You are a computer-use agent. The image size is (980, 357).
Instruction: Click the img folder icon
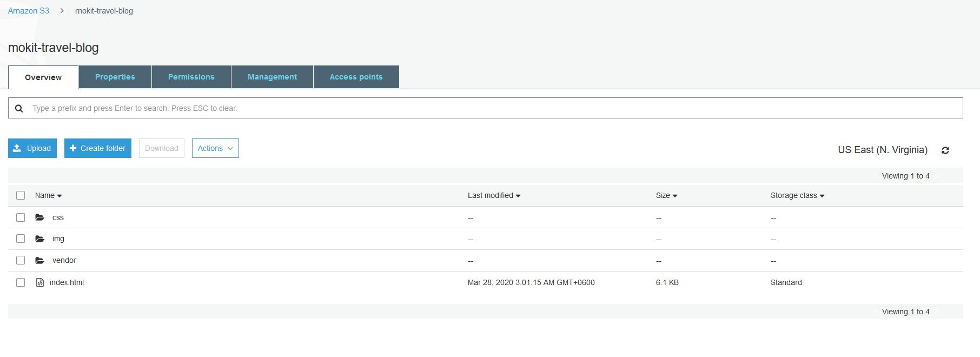coord(40,239)
